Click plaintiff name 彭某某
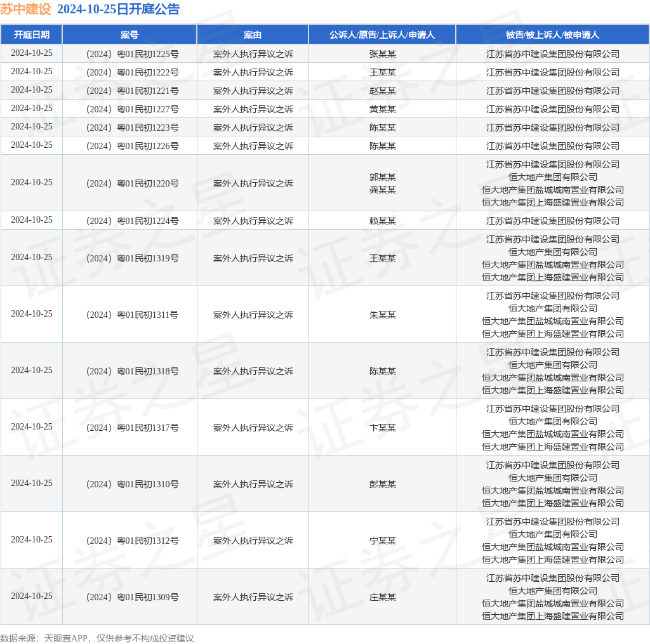 tap(383, 484)
